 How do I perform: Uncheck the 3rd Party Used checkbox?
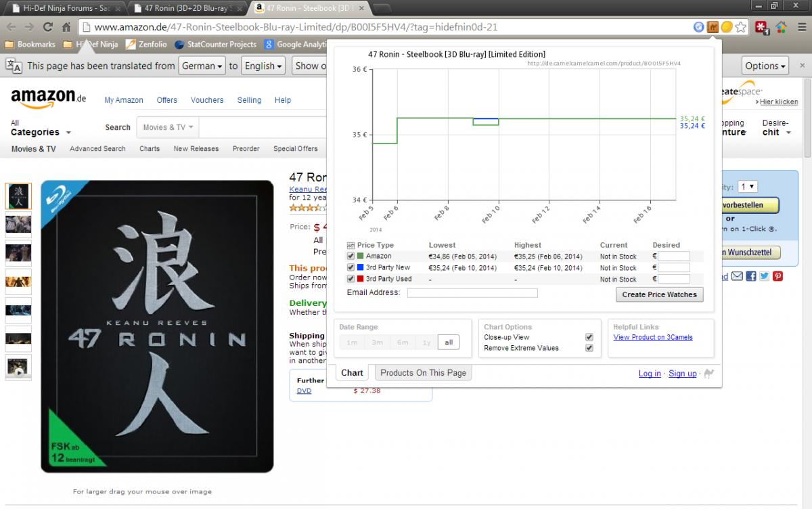click(x=351, y=279)
